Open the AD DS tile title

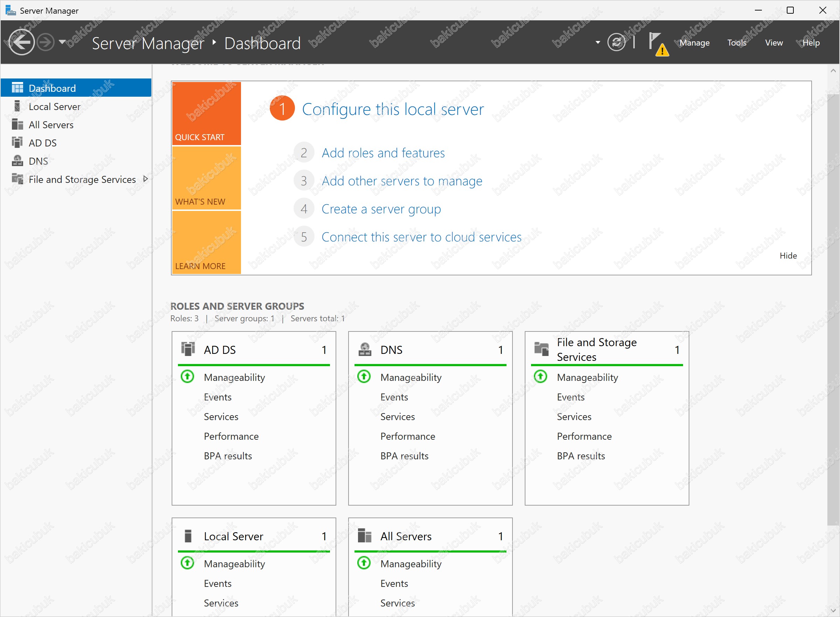[x=220, y=350]
